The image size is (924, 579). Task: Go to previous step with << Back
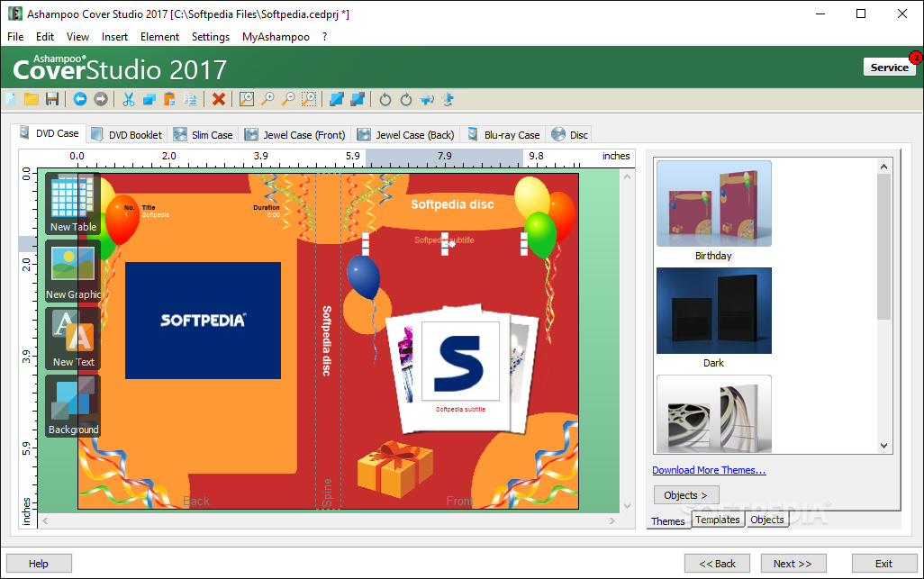(717, 564)
